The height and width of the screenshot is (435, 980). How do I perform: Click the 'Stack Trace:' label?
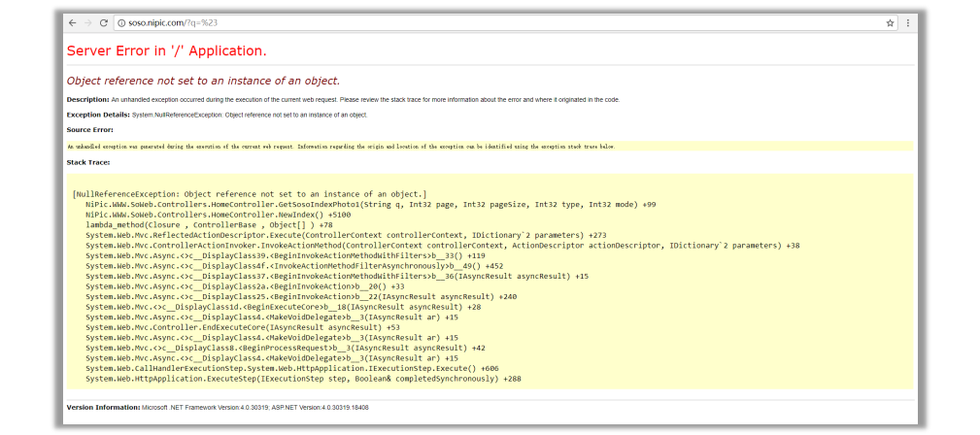(x=88, y=162)
